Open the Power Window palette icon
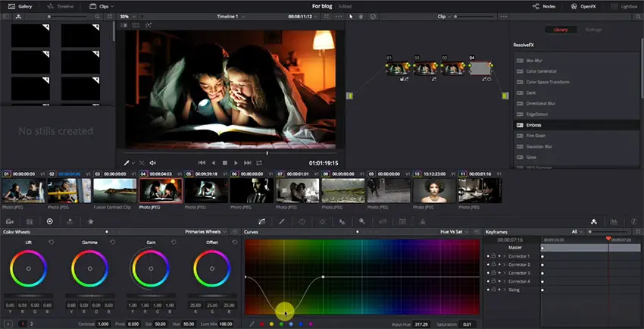Screen dimensions: 644x329 pyautogui.click(x=302, y=221)
